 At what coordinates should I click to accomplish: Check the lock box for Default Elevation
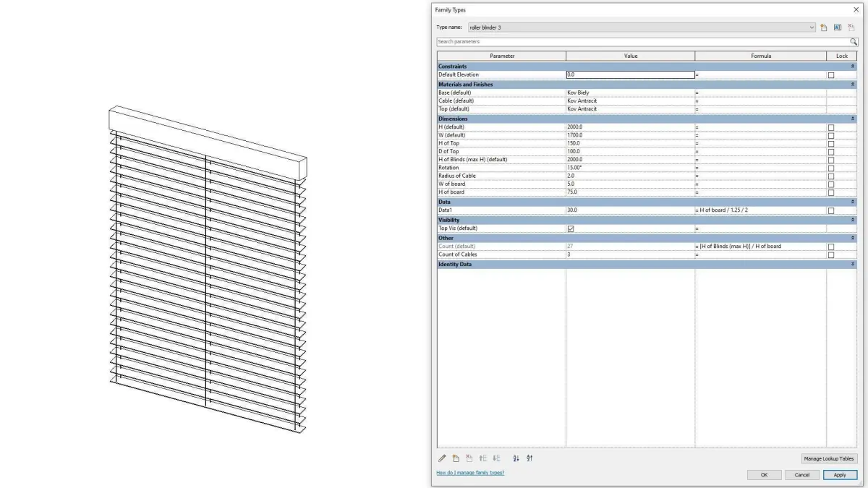pos(831,75)
